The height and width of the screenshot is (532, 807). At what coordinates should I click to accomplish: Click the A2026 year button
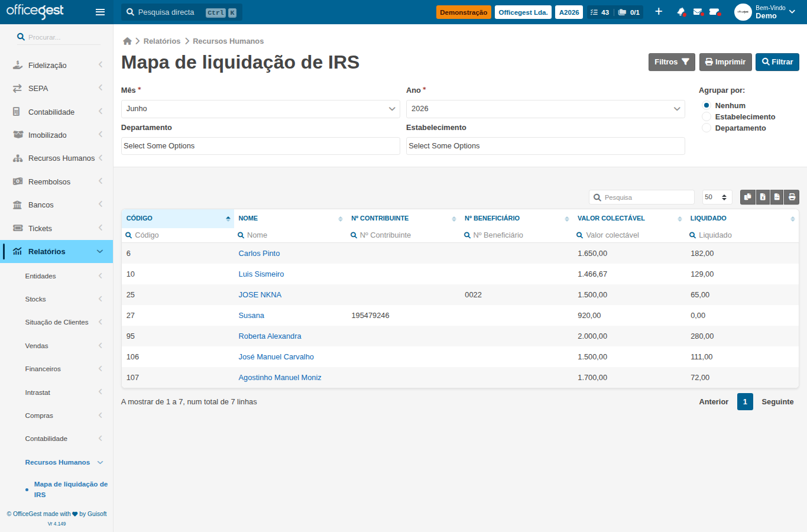coord(569,12)
